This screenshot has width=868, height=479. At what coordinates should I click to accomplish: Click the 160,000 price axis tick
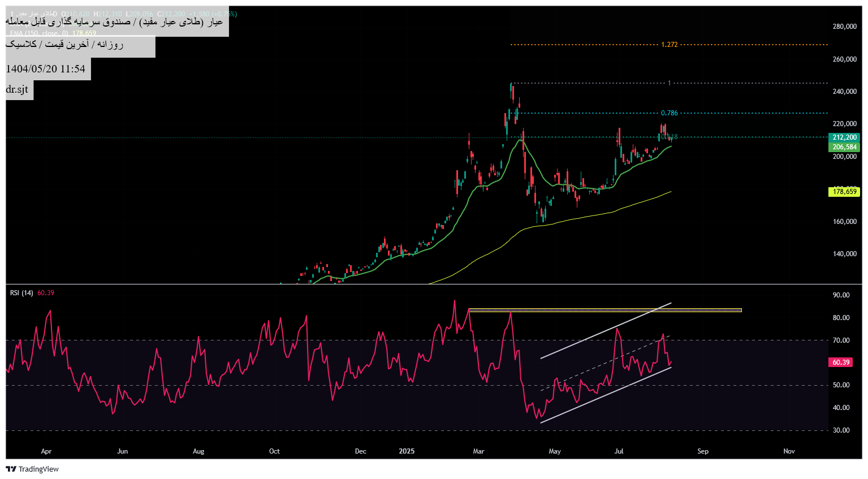coord(845,222)
